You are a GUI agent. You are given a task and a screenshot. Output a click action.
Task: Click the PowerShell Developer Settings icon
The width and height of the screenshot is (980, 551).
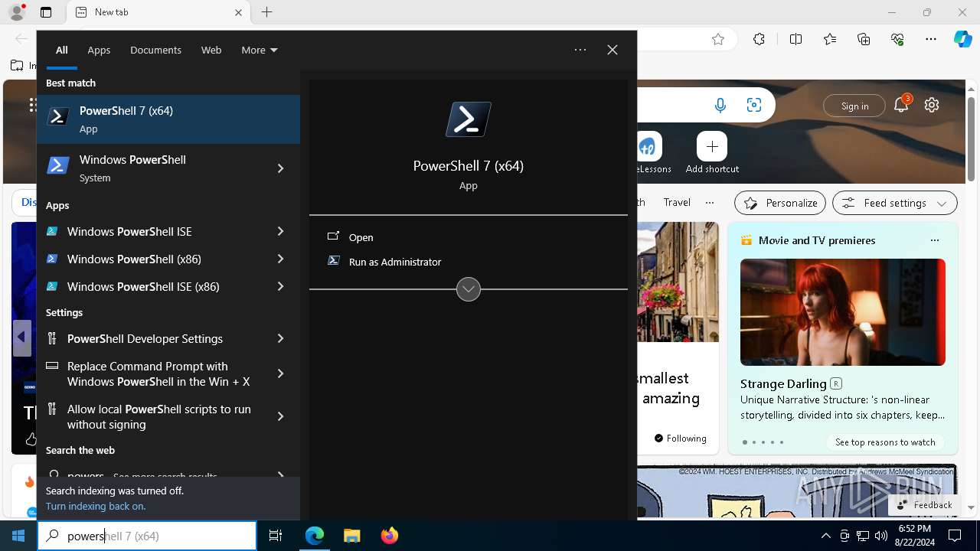(52, 338)
